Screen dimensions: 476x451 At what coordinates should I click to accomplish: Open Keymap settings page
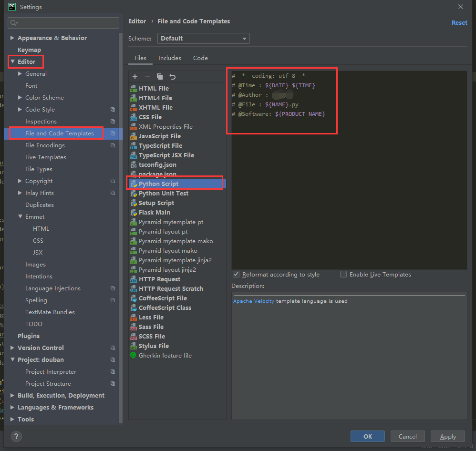point(29,50)
